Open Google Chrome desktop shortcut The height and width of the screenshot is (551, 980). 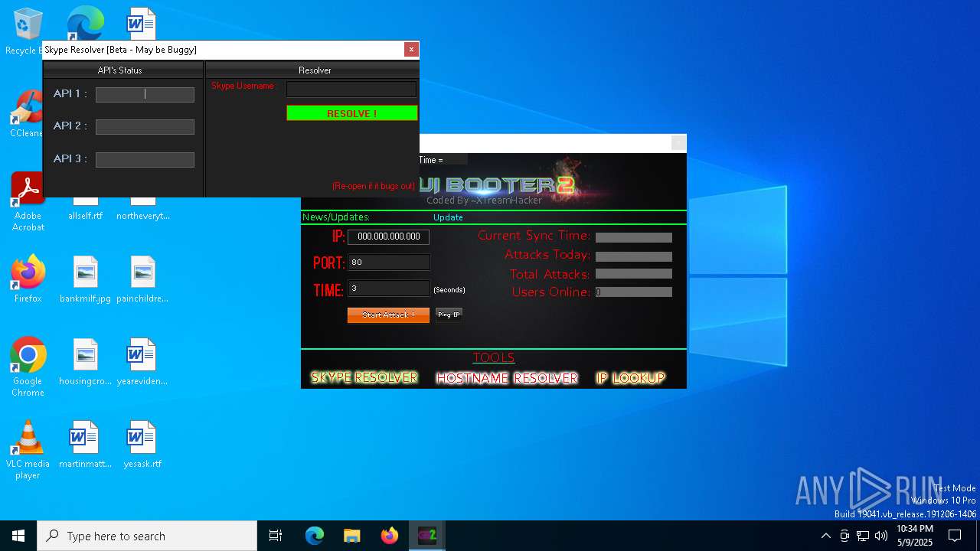[x=28, y=367]
